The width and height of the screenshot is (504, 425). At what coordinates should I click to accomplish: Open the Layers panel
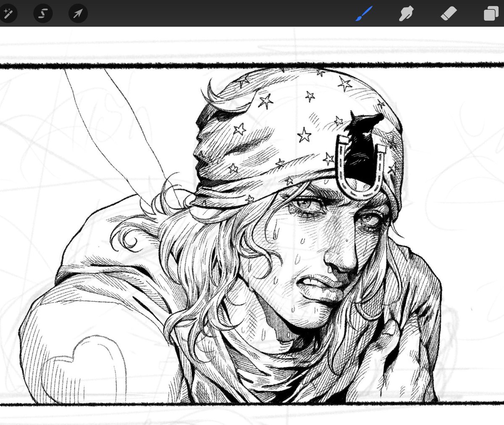point(491,14)
